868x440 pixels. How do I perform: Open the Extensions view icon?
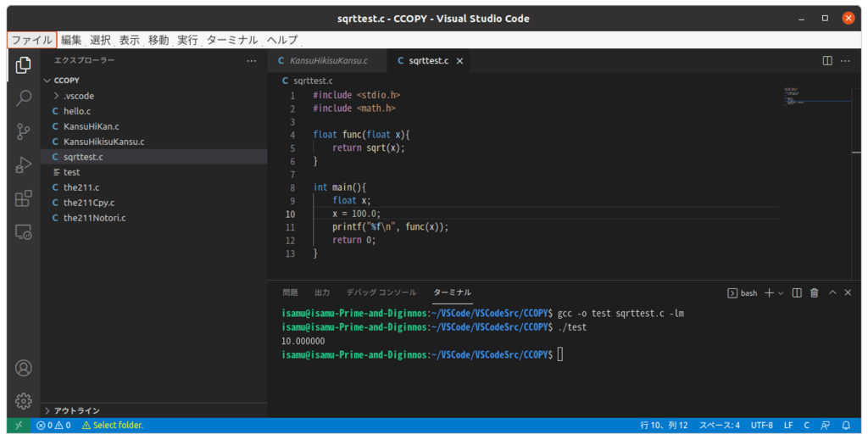click(x=23, y=198)
